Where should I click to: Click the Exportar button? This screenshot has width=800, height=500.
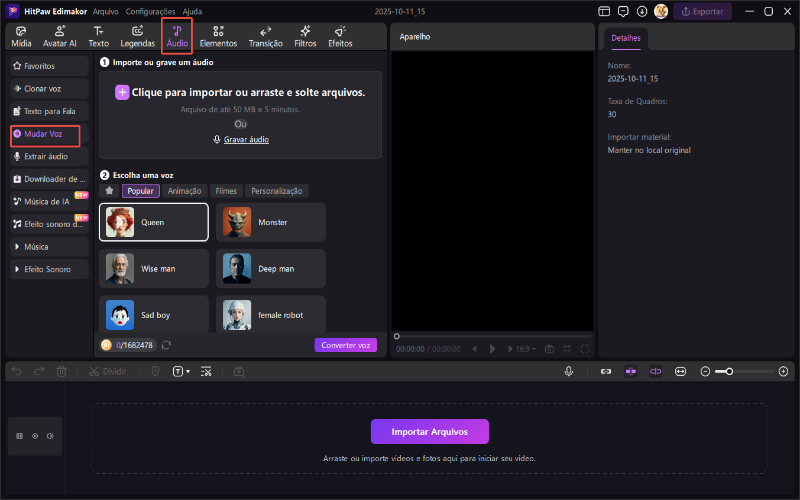[702, 11]
